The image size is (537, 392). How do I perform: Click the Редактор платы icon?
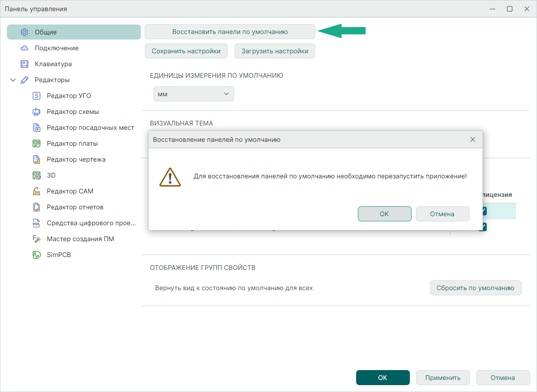[x=37, y=144]
